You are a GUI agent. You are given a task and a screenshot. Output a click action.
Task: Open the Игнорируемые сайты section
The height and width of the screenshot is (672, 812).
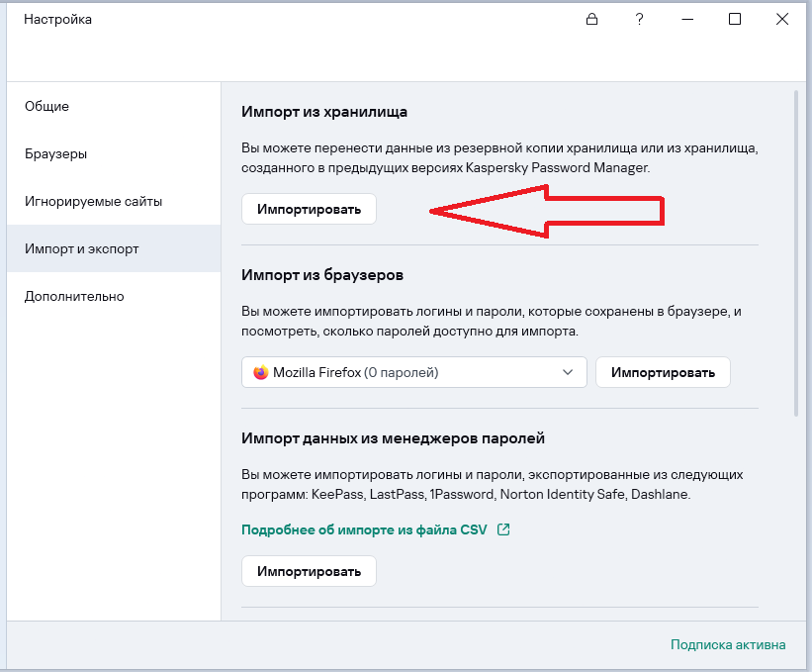point(114,201)
